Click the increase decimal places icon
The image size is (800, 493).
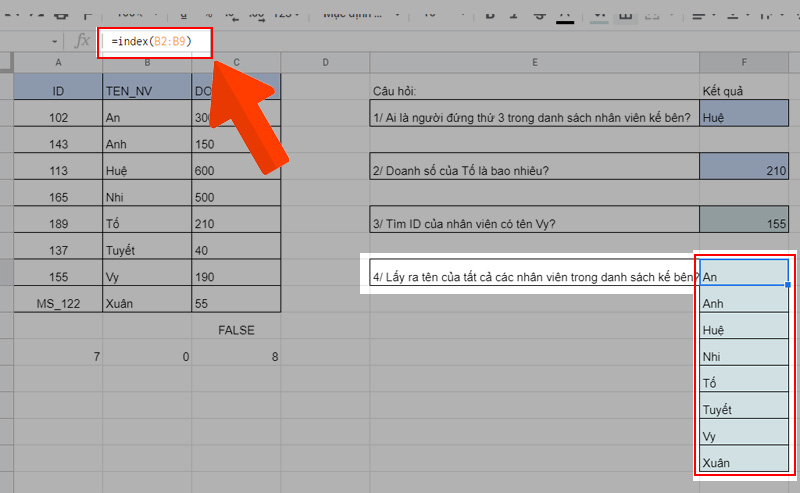tap(258, 15)
